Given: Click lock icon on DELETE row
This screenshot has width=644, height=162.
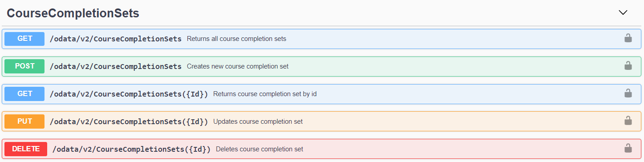Looking at the screenshot, I should 628,149.
